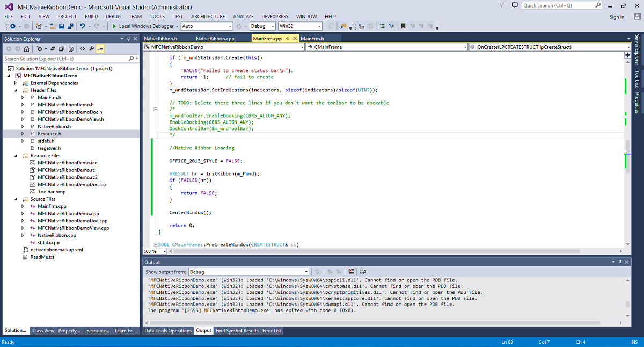The width and height of the screenshot is (644, 347).
Task: Open the Find Symbol Results tab
Action: click(237, 331)
